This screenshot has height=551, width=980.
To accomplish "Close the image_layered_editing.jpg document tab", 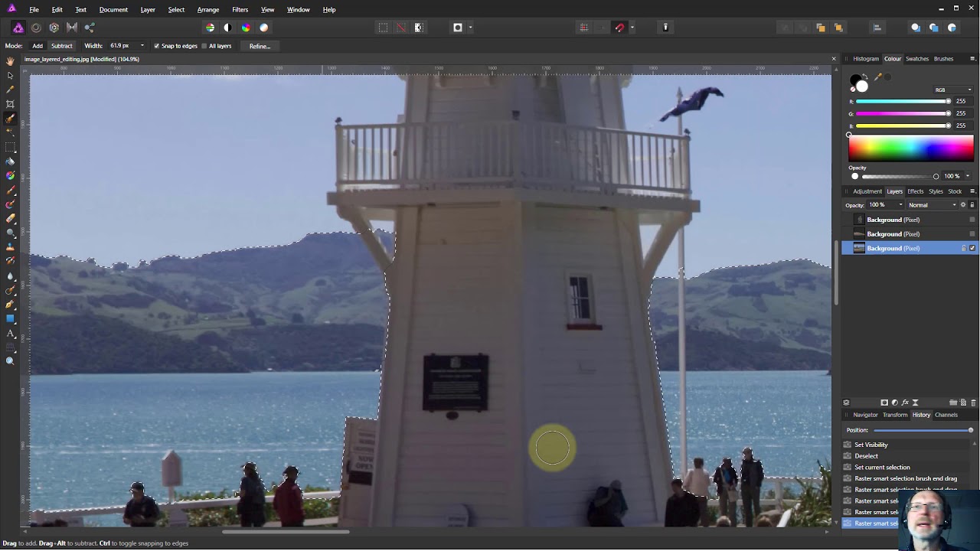I will (834, 59).
